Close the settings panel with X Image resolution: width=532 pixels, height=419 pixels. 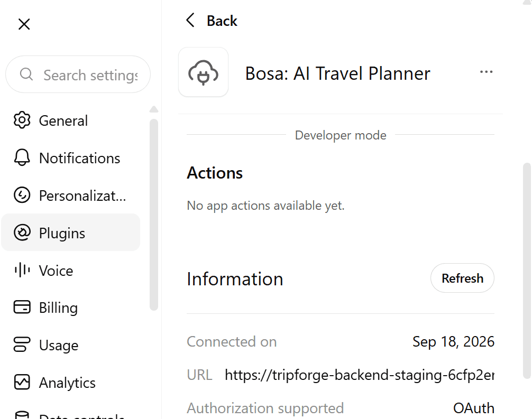tap(24, 24)
